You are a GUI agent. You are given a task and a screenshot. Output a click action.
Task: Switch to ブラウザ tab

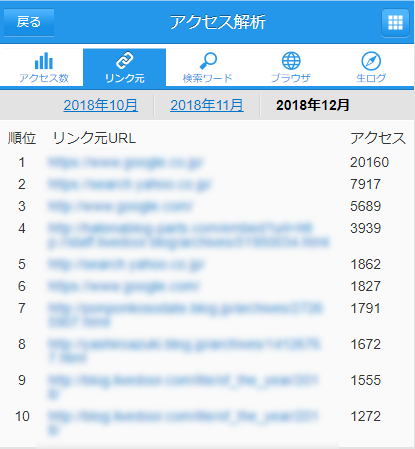(x=291, y=68)
